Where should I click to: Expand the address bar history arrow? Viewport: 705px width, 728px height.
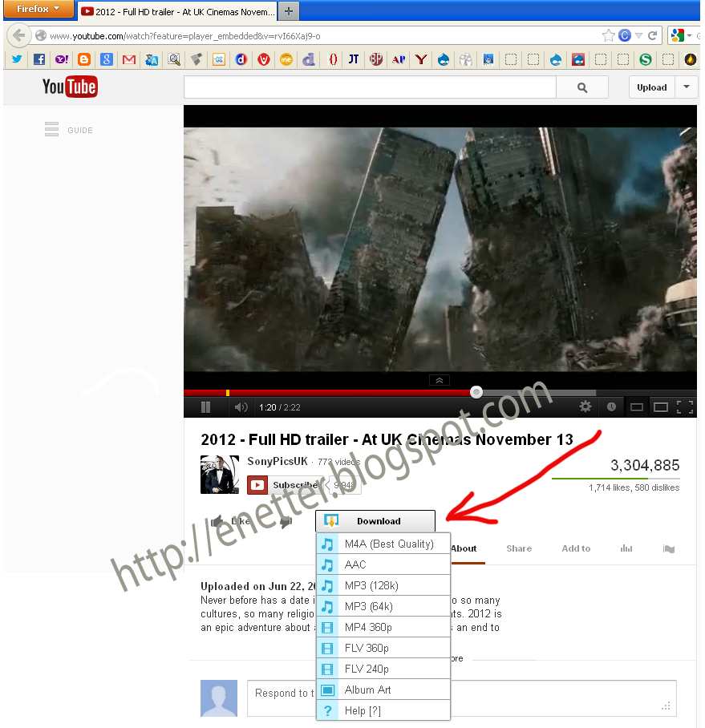coord(638,36)
